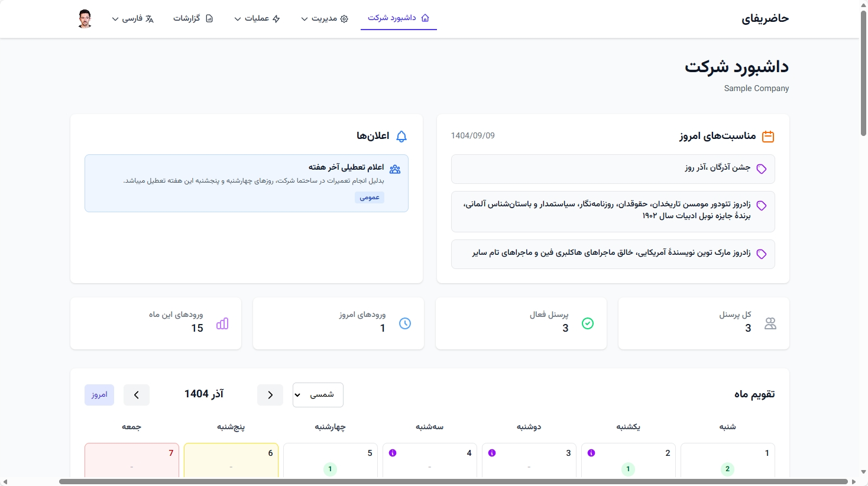The width and height of the screenshot is (868, 486).
Task: Click the clock icon on ورودهای امروز card
Action: coord(404,323)
